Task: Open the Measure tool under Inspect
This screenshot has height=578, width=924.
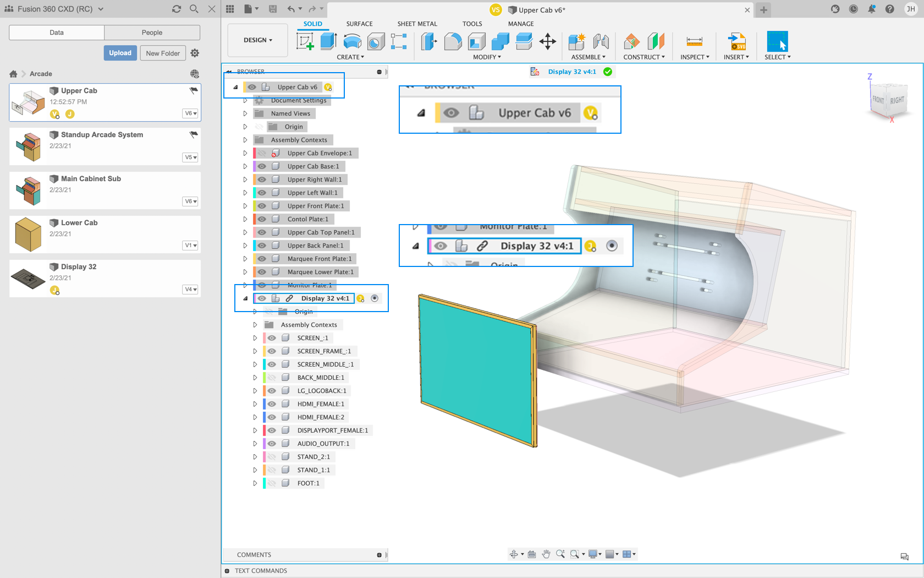Action: click(x=694, y=41)
